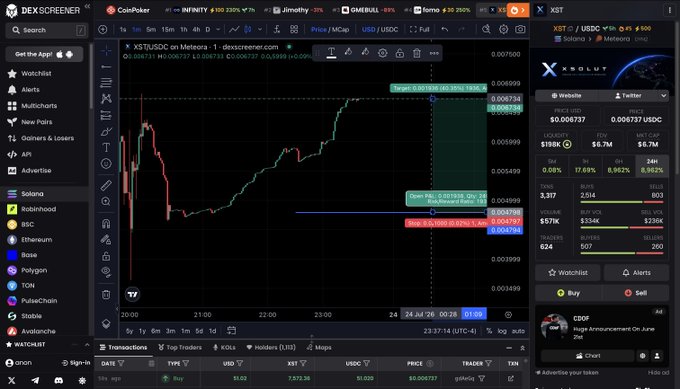The height and width of the screenshot is (389, 680).
Task: Click the compare or add symbol plus icon
Action: coord(103,29)
